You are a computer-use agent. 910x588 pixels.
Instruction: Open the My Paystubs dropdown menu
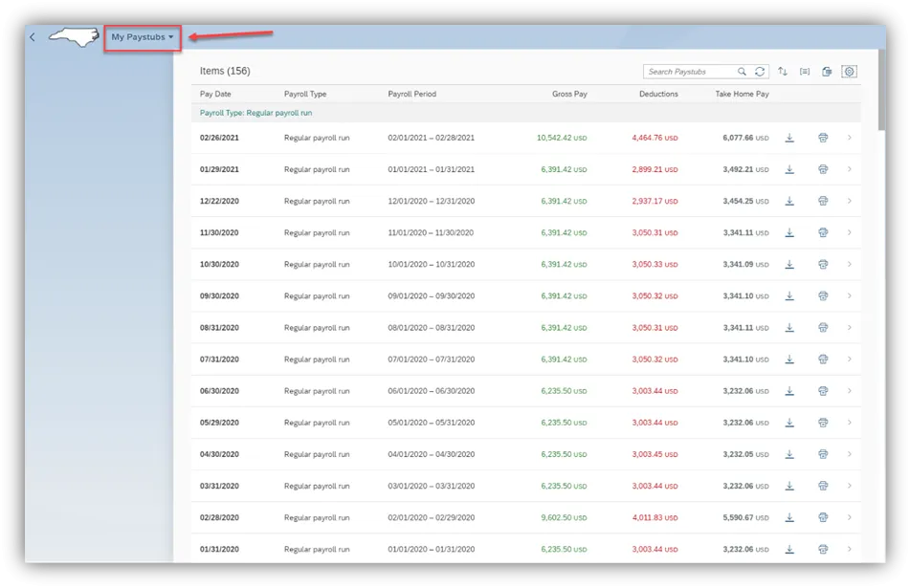click(x=143, y=37)
